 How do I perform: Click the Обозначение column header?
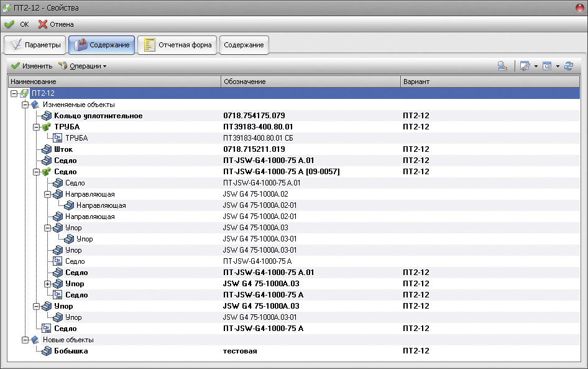tap(311, 82)
